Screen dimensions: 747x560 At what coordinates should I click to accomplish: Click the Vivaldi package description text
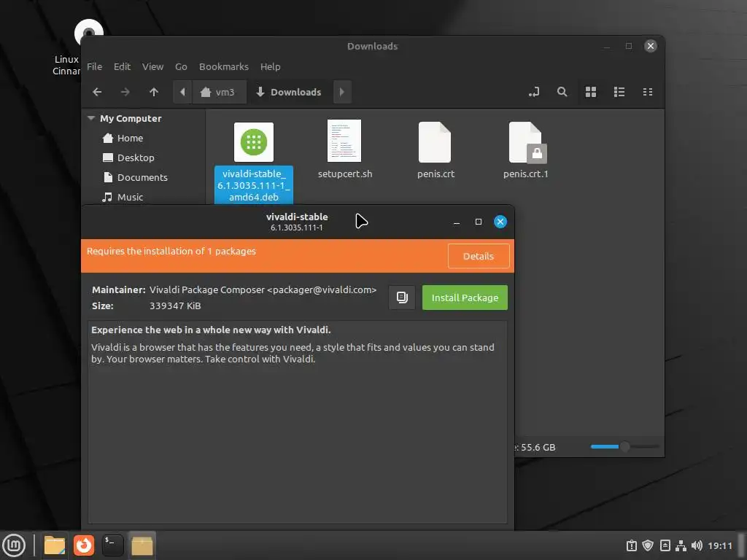pos(293,353)
